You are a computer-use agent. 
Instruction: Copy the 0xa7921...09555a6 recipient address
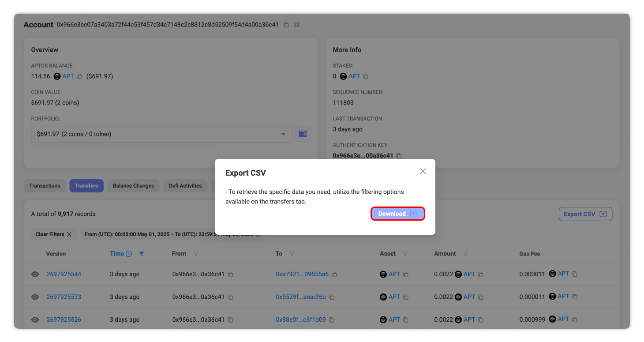(334, 274)
